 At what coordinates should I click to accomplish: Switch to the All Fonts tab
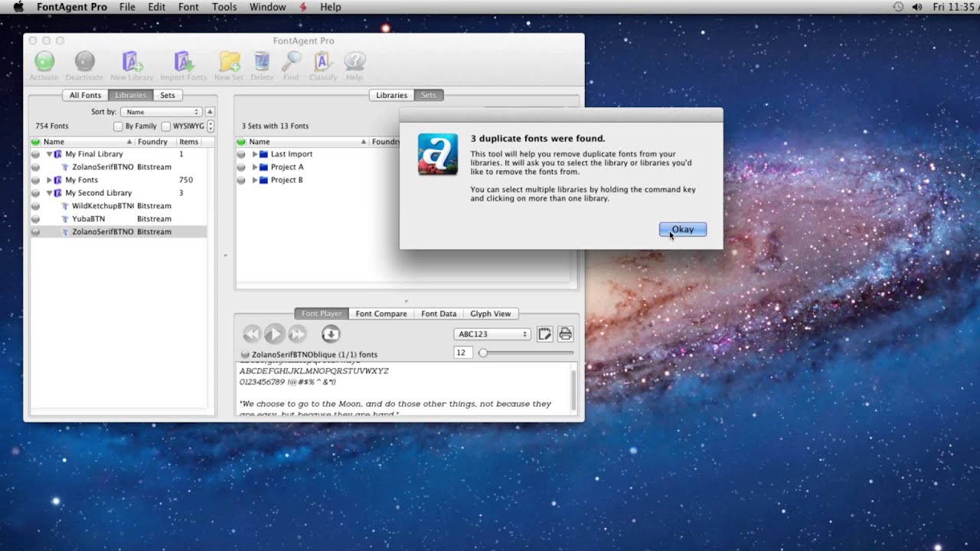(x=85, y=96)
